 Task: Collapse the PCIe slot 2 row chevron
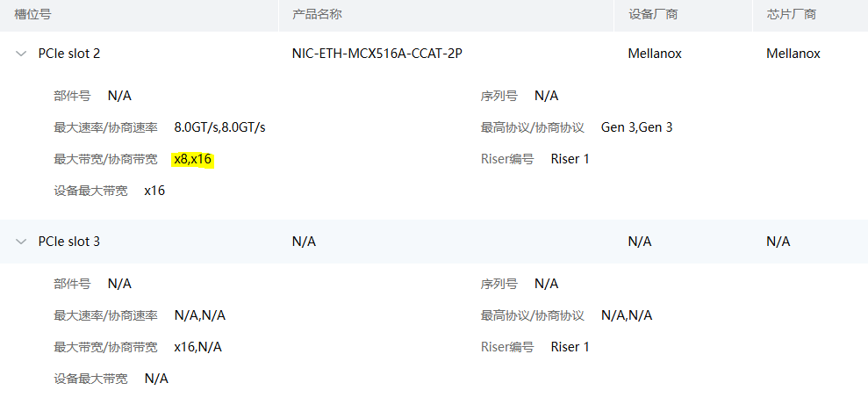(x=21, y=54)
